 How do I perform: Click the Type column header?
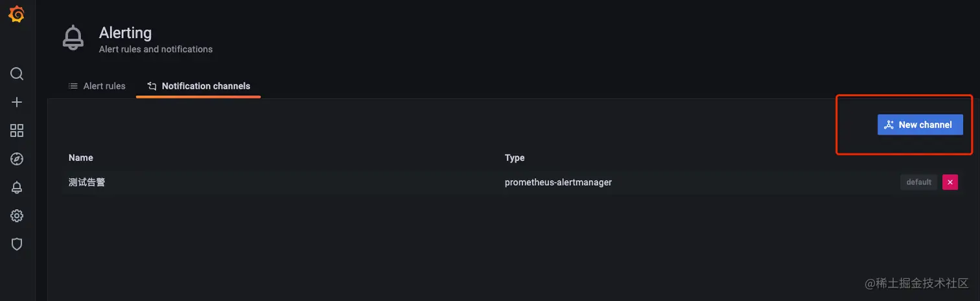tap(515, 158)
